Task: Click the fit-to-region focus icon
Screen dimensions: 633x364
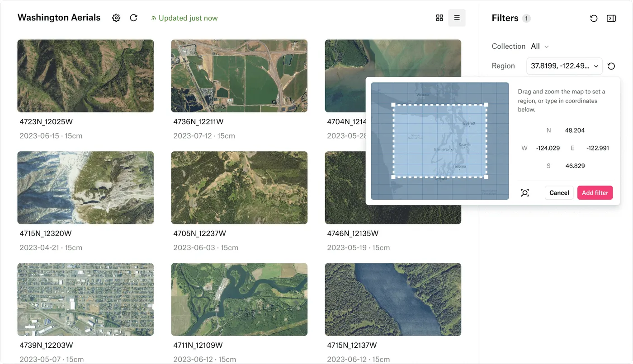Action: pos(525,193)
